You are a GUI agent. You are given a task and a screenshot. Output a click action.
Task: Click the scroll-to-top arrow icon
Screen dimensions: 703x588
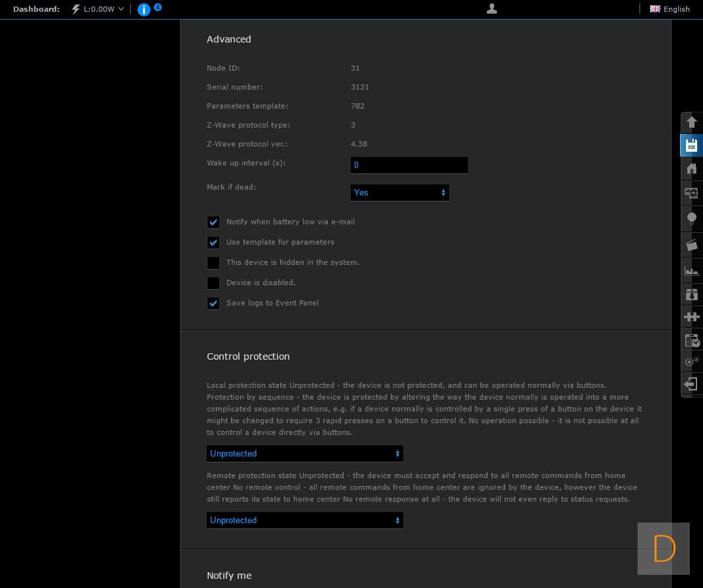(x=691, y=122)
